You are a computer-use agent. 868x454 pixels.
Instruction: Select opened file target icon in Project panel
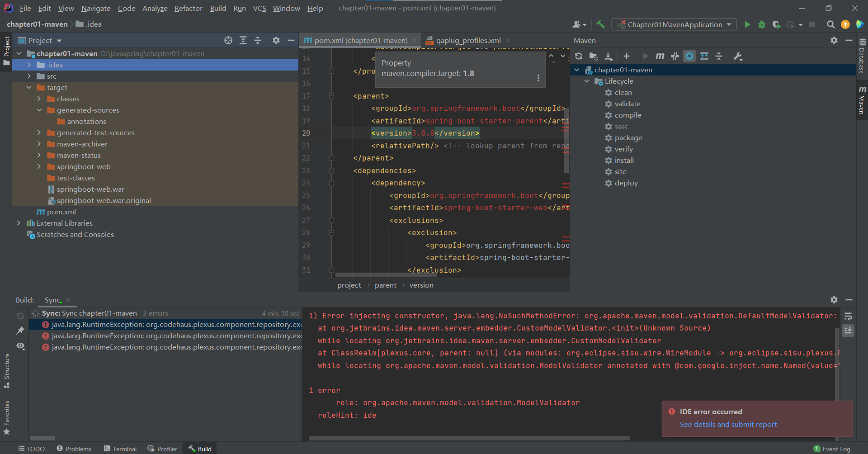(228, 40)
